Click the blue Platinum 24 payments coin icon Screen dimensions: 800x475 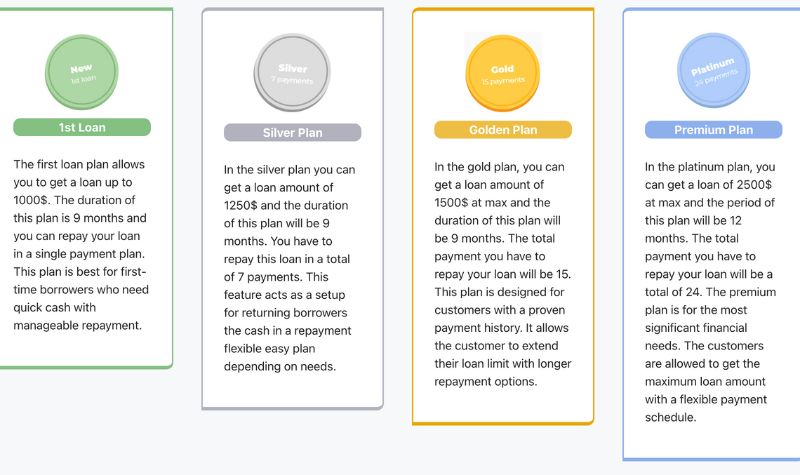[x=713, y=70]
